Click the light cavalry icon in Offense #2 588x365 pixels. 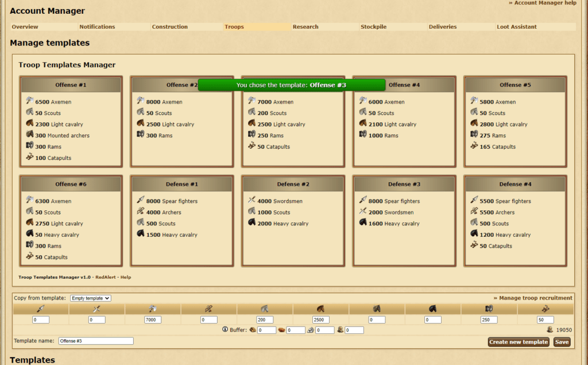click(141, 123)
